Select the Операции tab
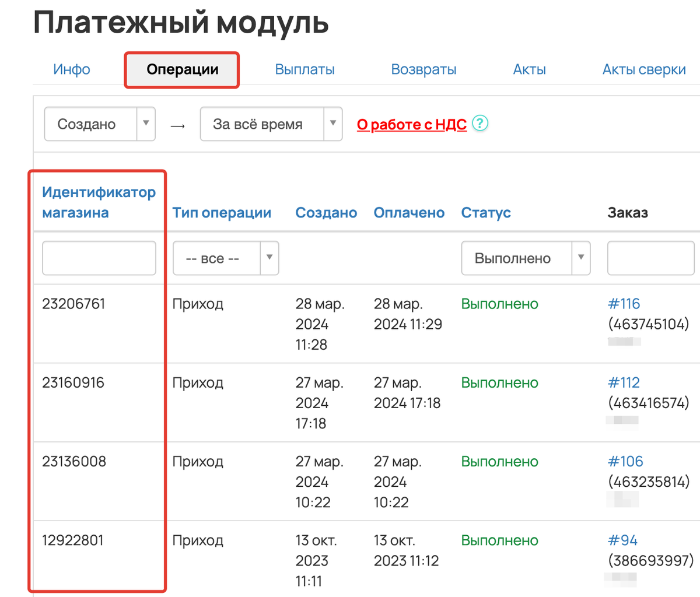 182,69
